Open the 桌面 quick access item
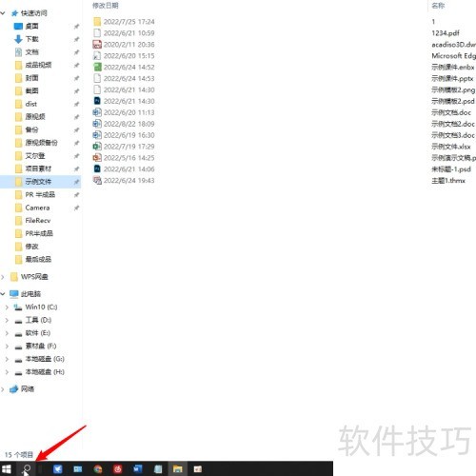Viewport: 476px width, 476px height. [31, 26]
